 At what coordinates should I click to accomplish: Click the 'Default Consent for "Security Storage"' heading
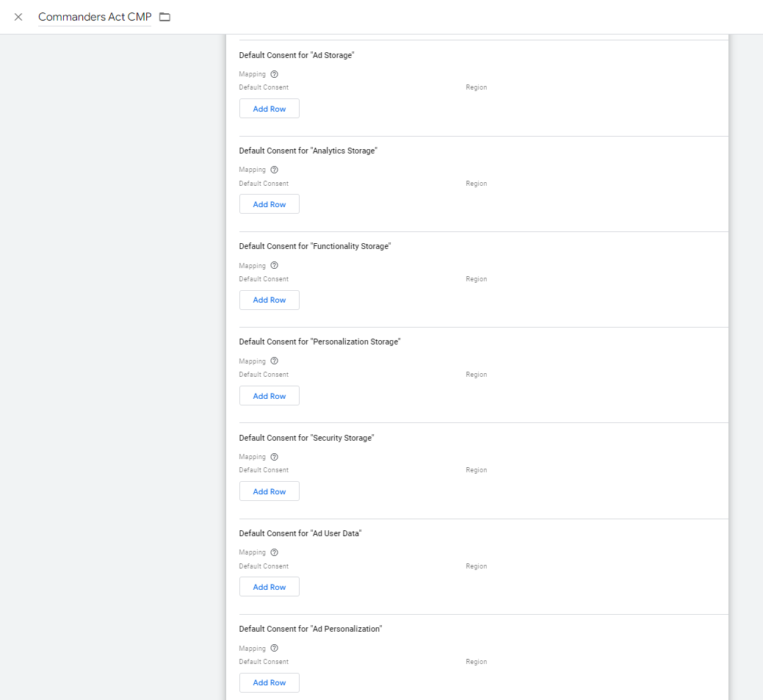tap(306, 438)
